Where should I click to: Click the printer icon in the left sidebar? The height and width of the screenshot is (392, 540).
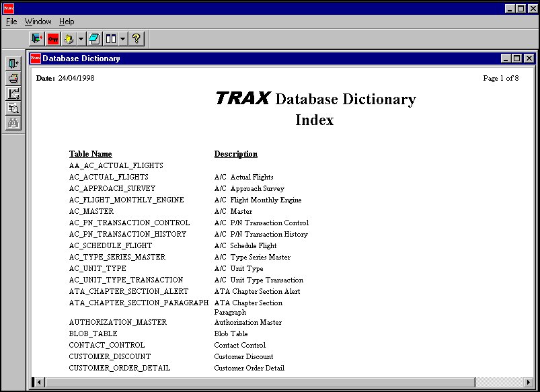tap(13, 79)
